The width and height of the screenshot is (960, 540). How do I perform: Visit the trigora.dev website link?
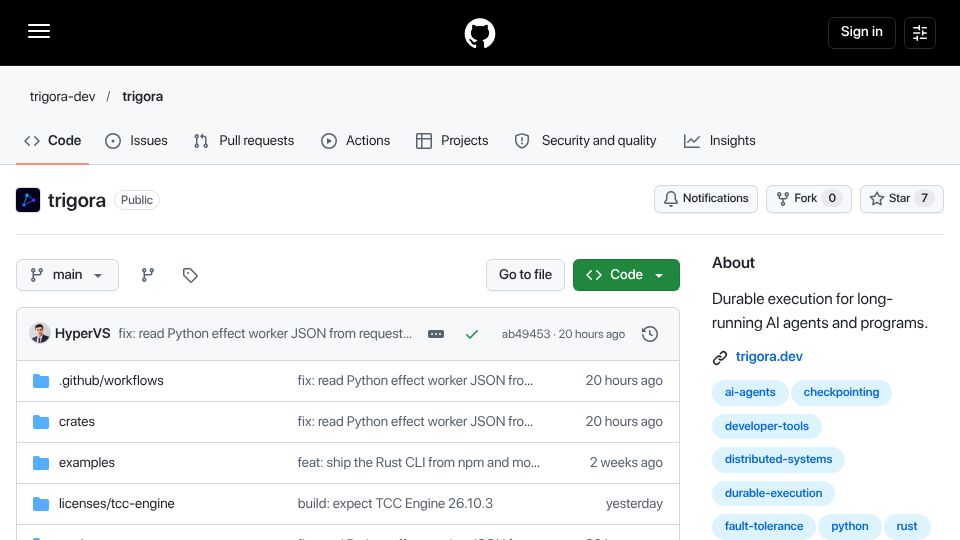(x=769, y=357)
